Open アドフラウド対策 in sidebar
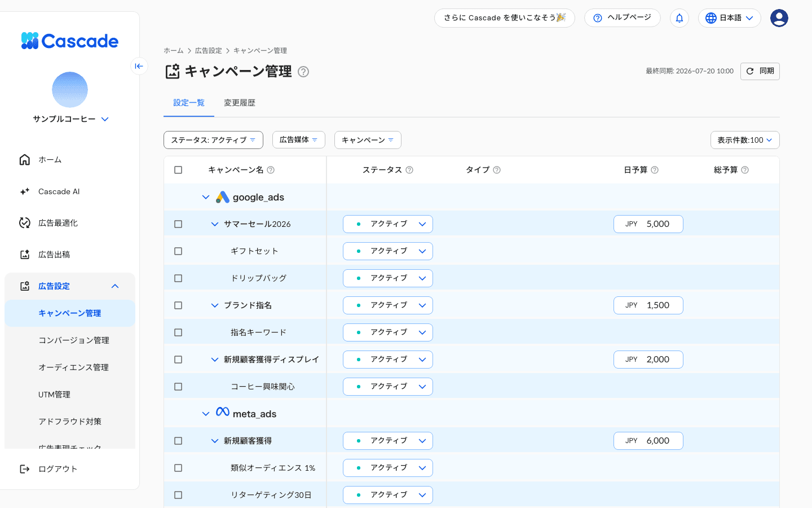Viewport: 812px width, 508px height. click(x=70, y=422)
